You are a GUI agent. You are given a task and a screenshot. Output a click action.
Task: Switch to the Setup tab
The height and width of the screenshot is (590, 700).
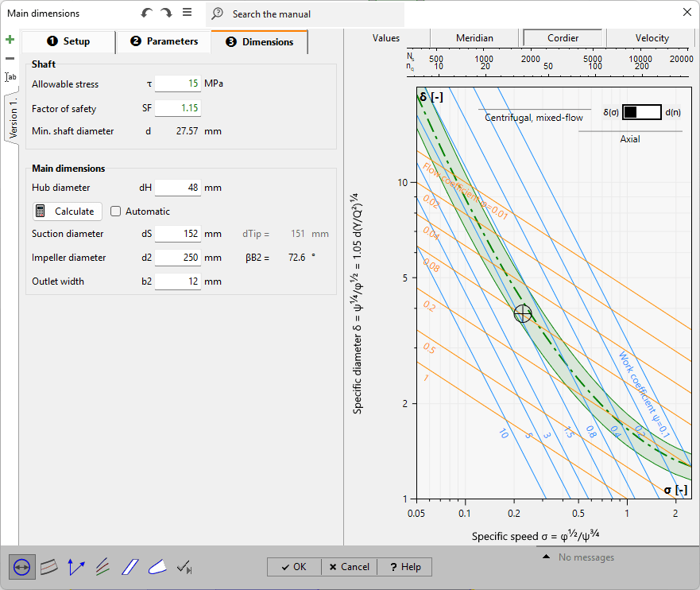[x=68, y=41]
